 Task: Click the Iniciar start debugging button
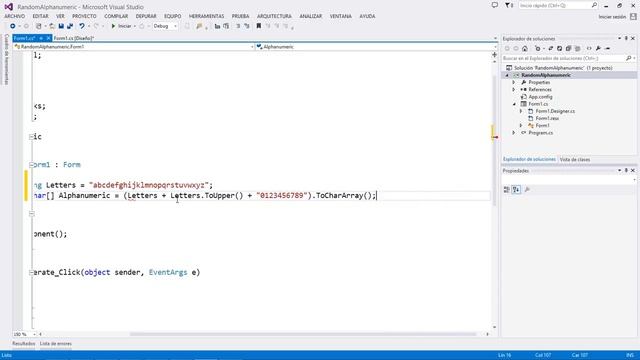[121, 26]
